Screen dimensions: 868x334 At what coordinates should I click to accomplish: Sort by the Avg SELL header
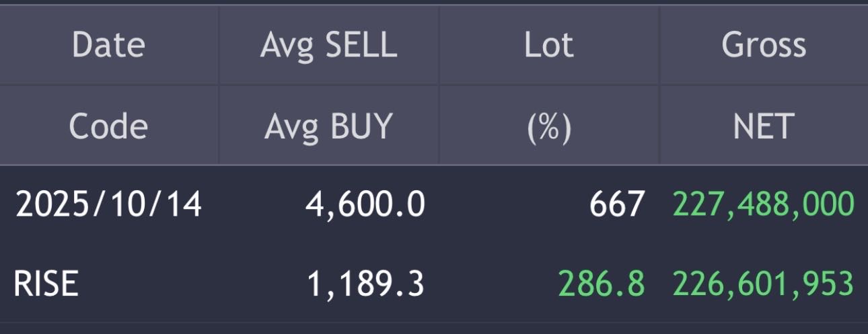[328, 46]
